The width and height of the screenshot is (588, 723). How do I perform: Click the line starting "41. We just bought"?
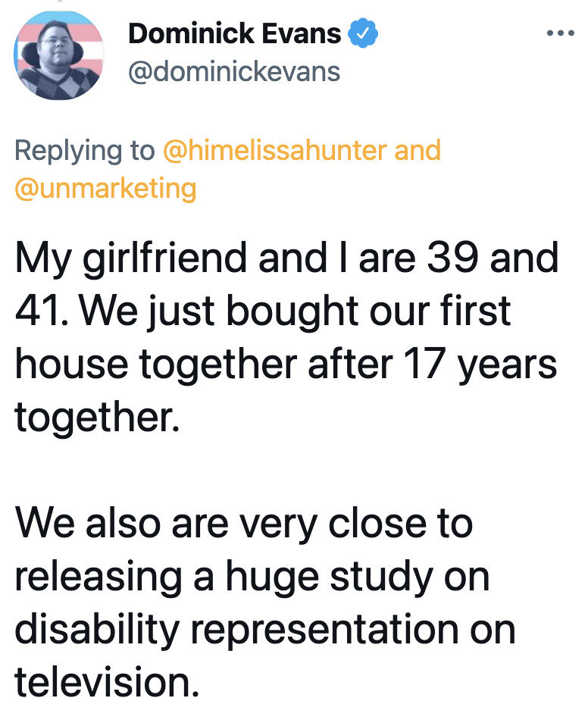tap(263, 311)
